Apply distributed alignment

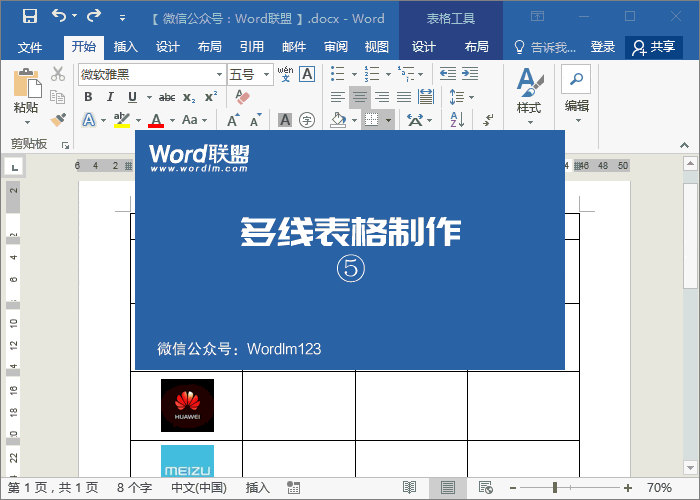426,97
